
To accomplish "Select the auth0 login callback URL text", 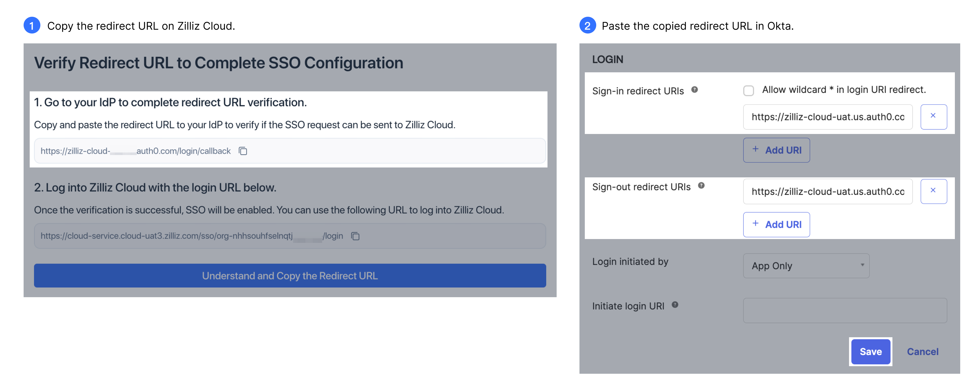I will (x=136, y=151).
